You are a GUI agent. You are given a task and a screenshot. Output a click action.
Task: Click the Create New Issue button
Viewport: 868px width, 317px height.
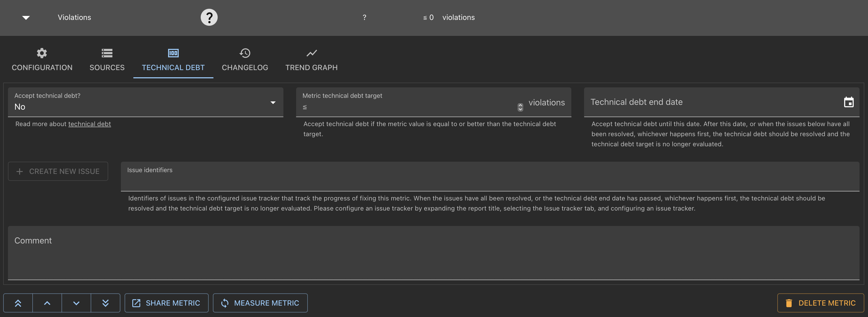[x=58, y=171]
